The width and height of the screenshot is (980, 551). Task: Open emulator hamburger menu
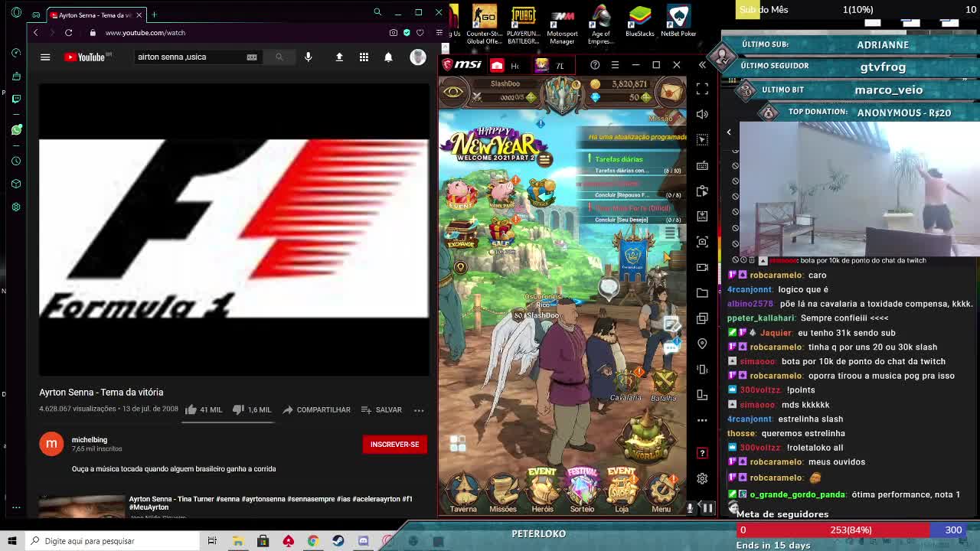coord(615,65)
